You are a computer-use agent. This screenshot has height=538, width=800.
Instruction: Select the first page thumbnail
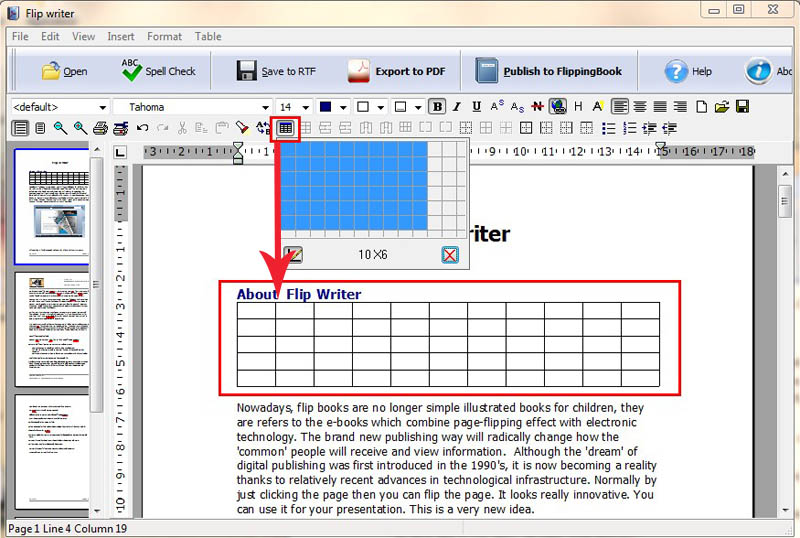pos(52,206)
